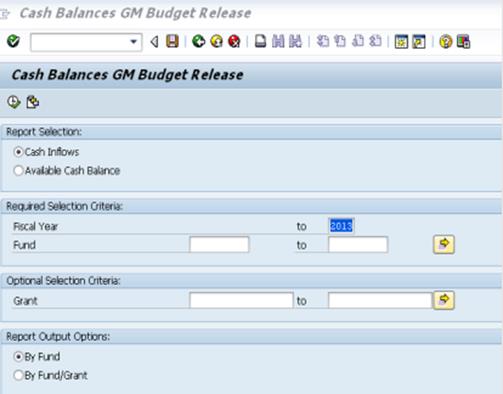503x394 pixels.
Task: Click the Fund from input field
Action: pyautogui.click(x=219, y=245)
